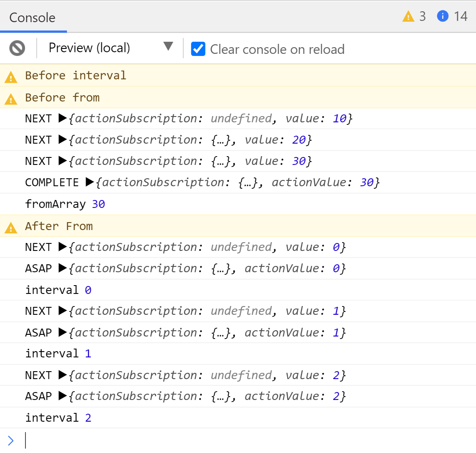This screenshot has width=476, height=453.
Task: Click the 'fromArray 30' log line
Action: click(238, 204)
